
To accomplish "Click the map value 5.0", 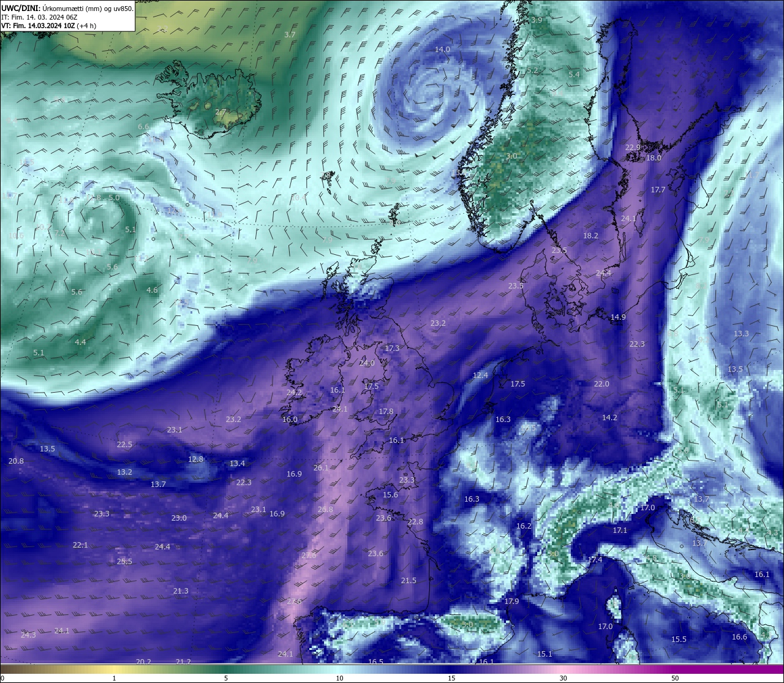I will click(x=114, y=197).
